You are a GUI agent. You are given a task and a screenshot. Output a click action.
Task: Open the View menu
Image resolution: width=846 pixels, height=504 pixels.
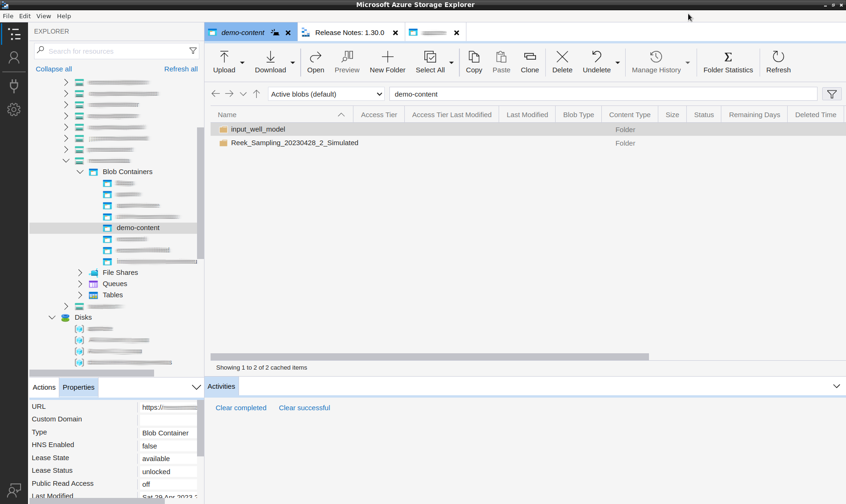pos(43,16)
